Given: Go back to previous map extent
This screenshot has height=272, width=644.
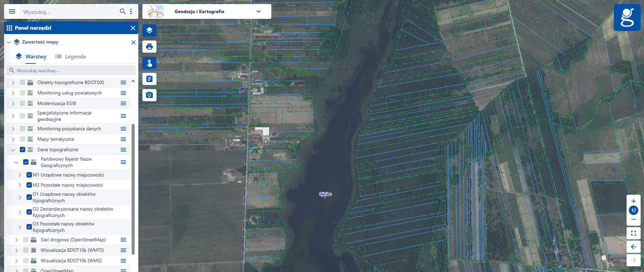Looking at the screenshot, I should pyautogui.click(x=633, y=247).
